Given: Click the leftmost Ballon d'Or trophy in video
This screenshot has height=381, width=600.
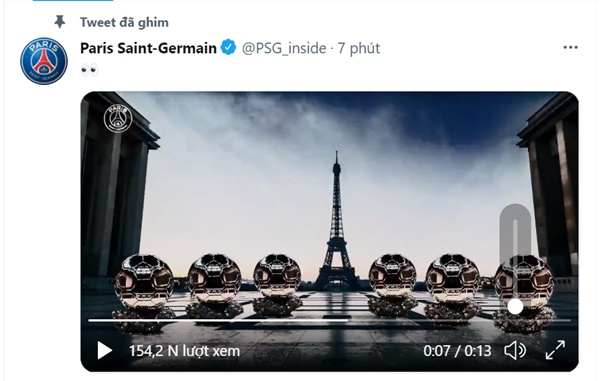Looking at the screenshot, I should [143, 291].
